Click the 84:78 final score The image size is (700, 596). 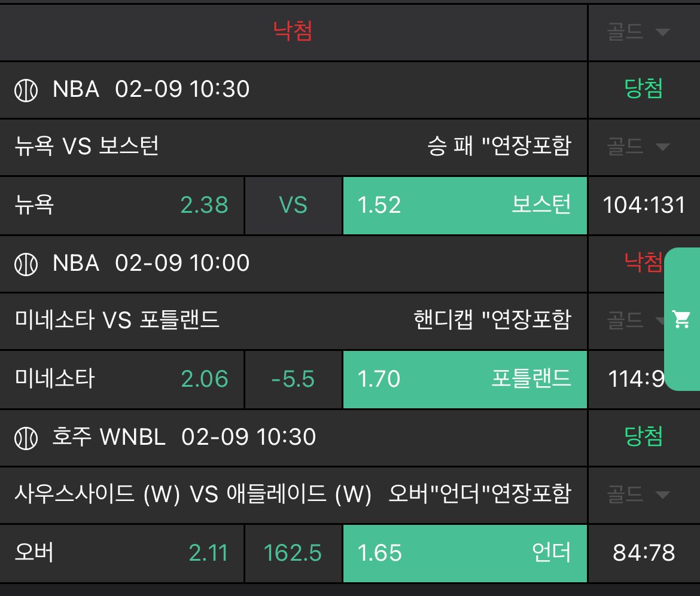(644, 554)
